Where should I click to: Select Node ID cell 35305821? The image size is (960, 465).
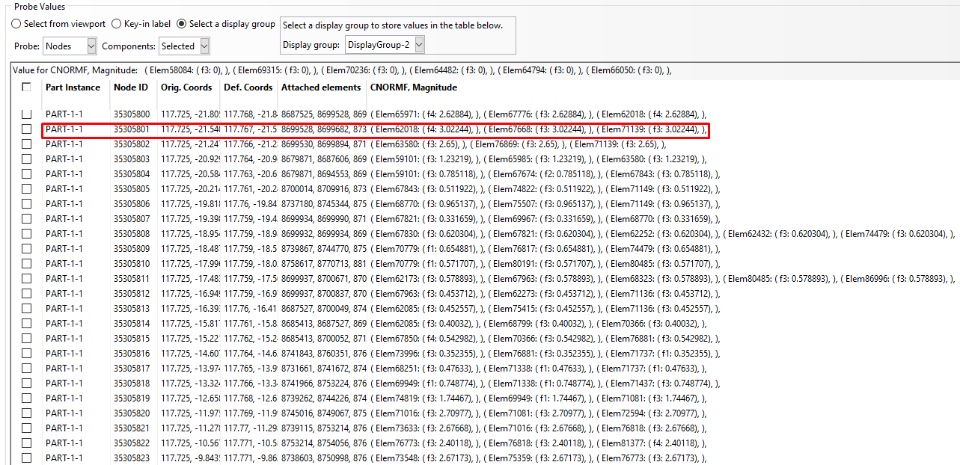tap(132, 428)
